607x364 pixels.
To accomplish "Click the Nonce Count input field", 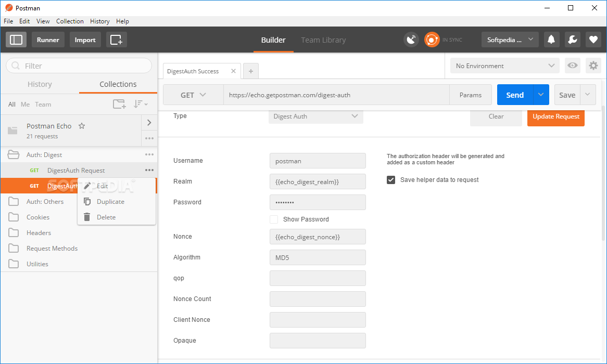I will [318, 299].
